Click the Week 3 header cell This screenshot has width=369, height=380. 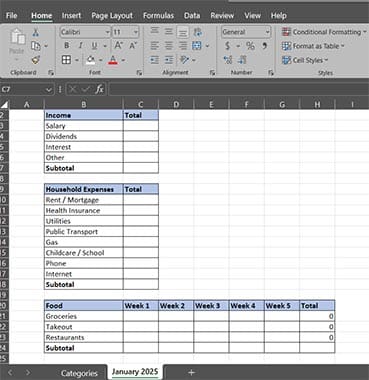pos(211,305)
